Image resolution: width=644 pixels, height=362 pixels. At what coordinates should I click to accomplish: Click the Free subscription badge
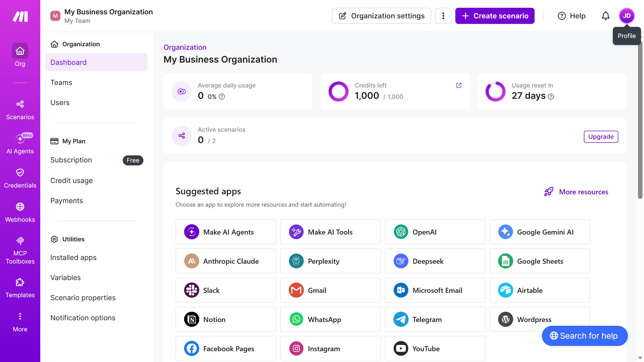[133, 160]
